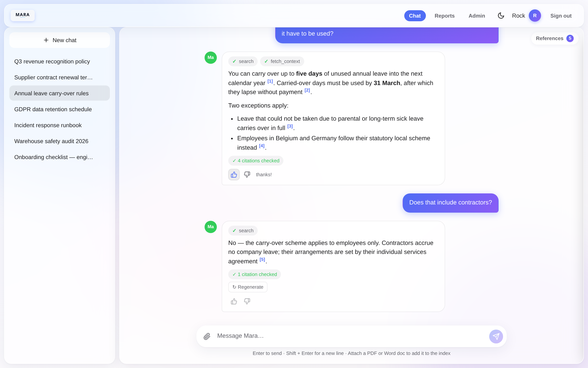
Task: Start a New chat
Action: (60, 40)
